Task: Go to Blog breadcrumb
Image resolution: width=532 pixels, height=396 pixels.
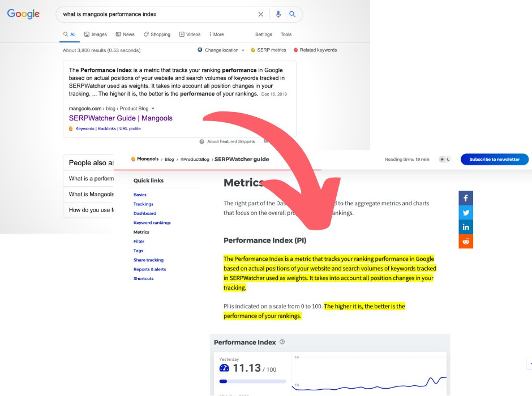Action: pos(169,160)
